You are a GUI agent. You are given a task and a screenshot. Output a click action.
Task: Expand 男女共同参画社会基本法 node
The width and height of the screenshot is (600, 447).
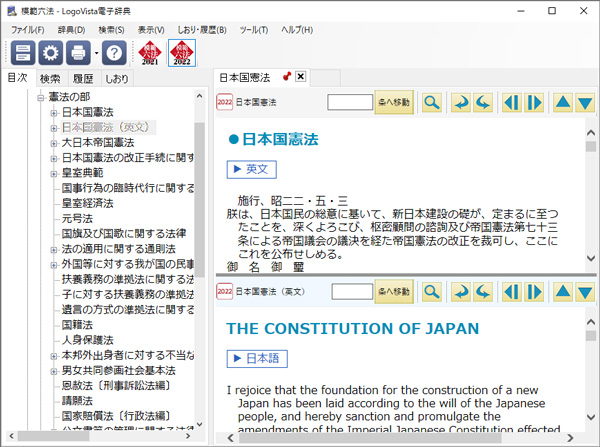click(54, 371)
